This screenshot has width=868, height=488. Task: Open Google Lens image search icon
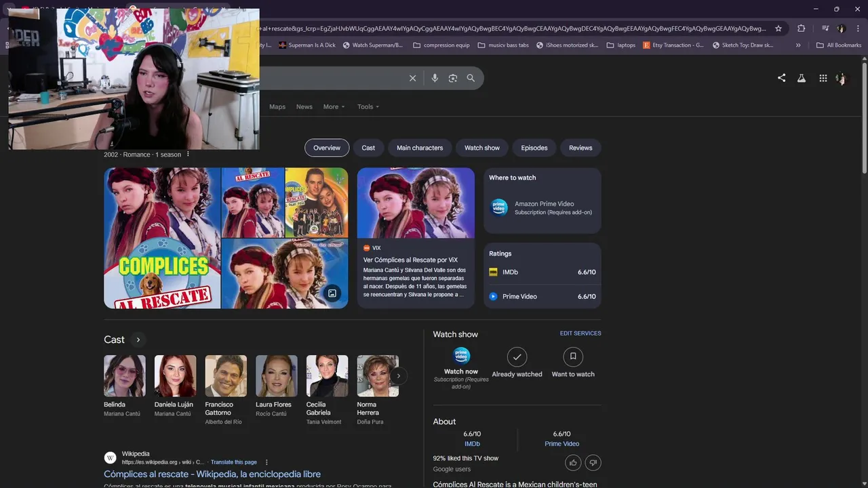[453, 78]
